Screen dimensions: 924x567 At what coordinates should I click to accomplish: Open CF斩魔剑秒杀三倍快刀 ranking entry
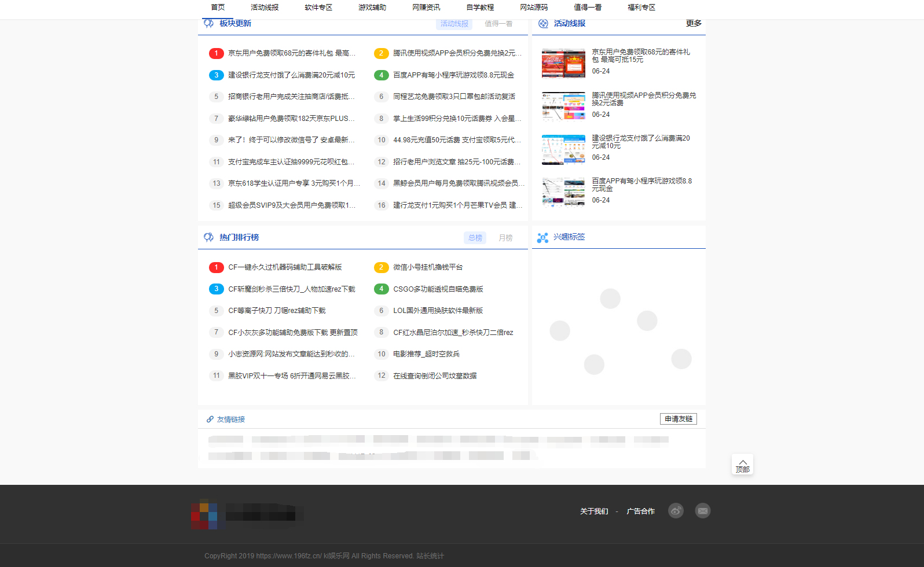point(292,289)
